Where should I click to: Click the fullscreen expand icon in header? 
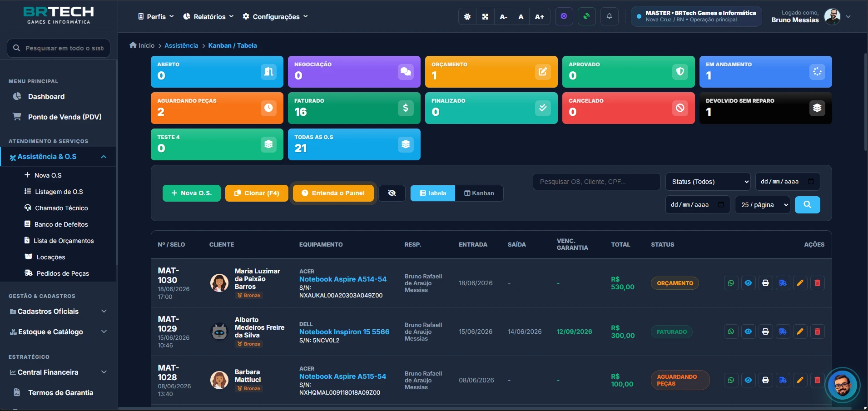(x=485, y=16)
